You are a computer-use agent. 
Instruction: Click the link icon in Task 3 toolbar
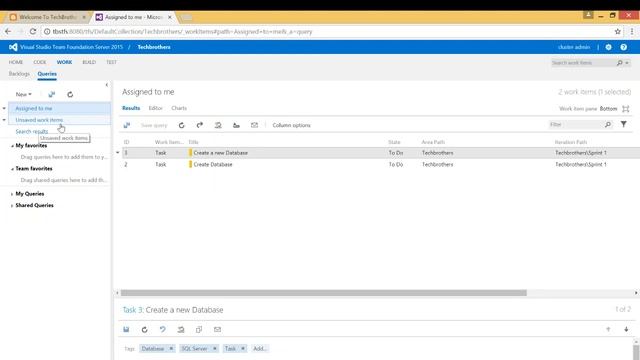pyautogui.click(x=181, y=329)
